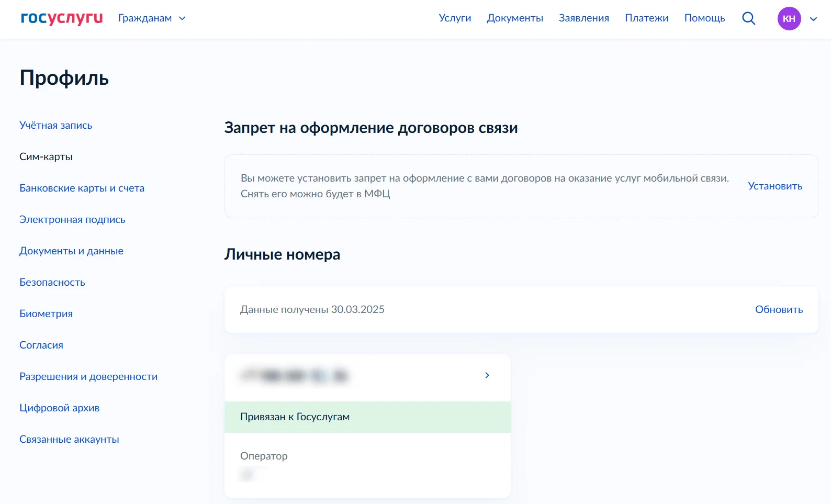Open Документы in top navigation
Image resolution: width=831 pixels, height=504 pixels.
tap(514, 18)
